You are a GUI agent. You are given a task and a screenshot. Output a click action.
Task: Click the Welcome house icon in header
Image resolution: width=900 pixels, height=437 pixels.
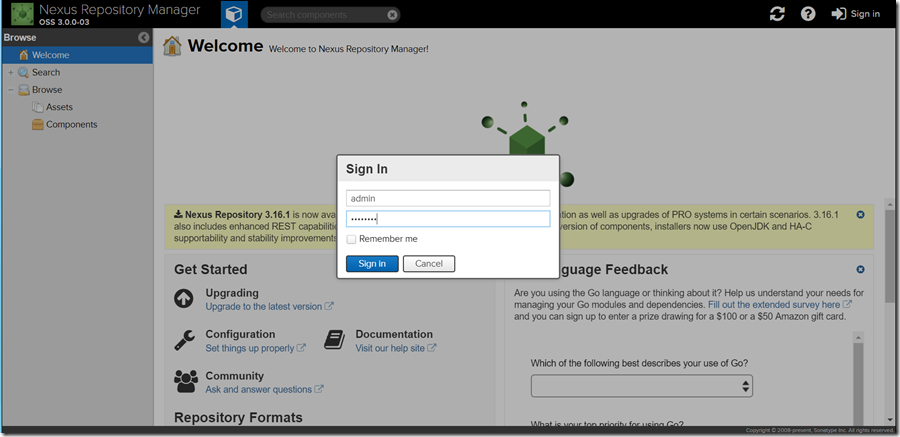(172, 46)
